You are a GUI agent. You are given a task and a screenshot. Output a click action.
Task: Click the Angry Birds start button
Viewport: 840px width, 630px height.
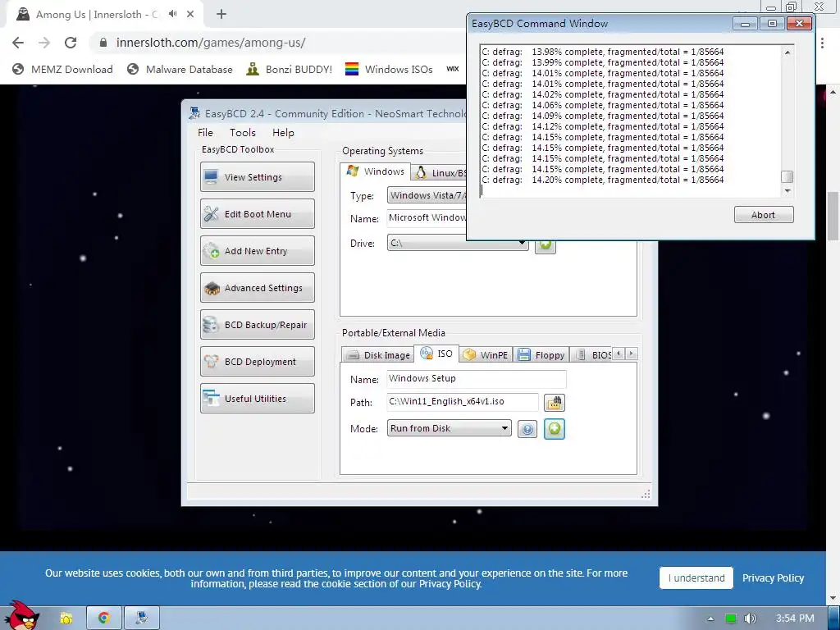coord(22,615)
